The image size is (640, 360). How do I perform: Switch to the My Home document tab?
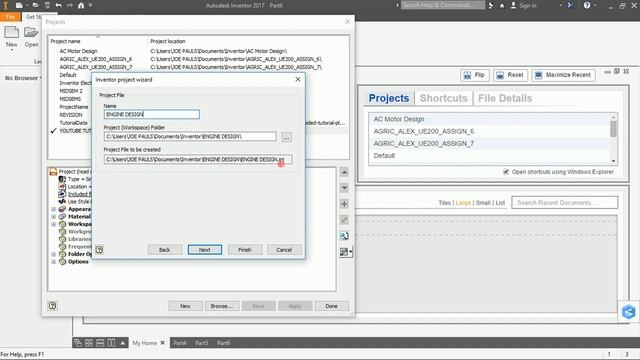[144, 343]
